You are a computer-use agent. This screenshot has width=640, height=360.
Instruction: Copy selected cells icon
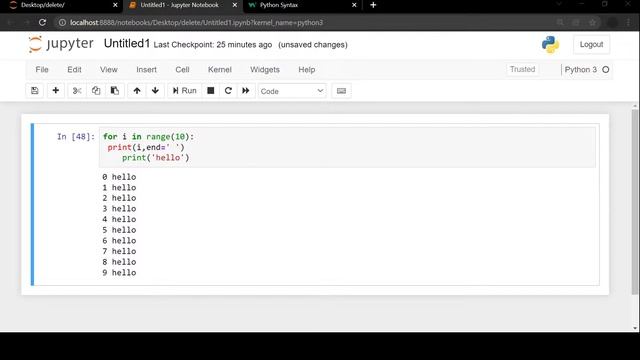(96, 91)
